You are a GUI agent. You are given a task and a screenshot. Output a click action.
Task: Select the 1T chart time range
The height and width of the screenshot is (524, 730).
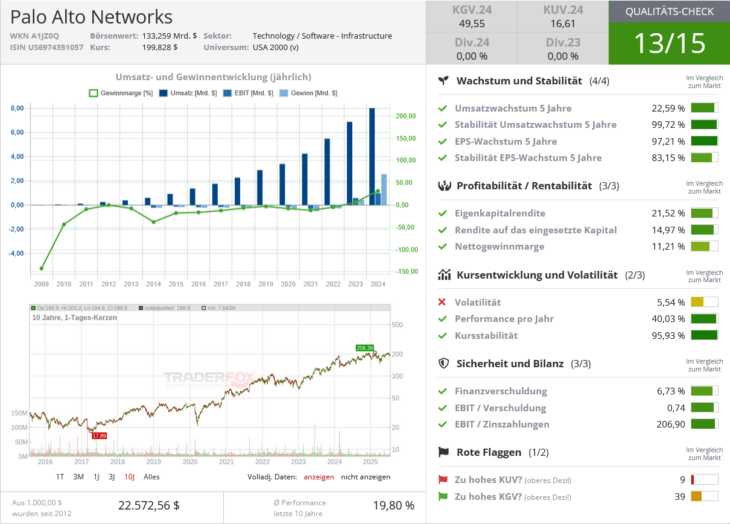(60, 477)
